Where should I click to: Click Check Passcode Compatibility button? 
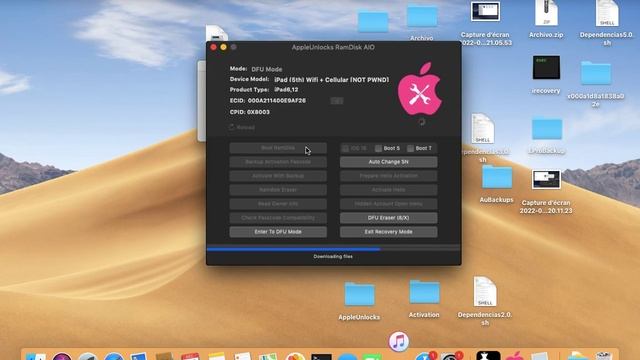coord(278,218)
